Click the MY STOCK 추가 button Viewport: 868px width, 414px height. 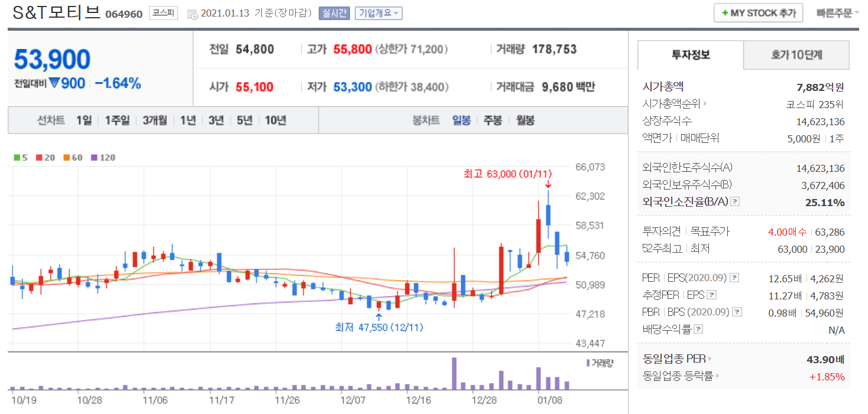[x=758, y=13]
